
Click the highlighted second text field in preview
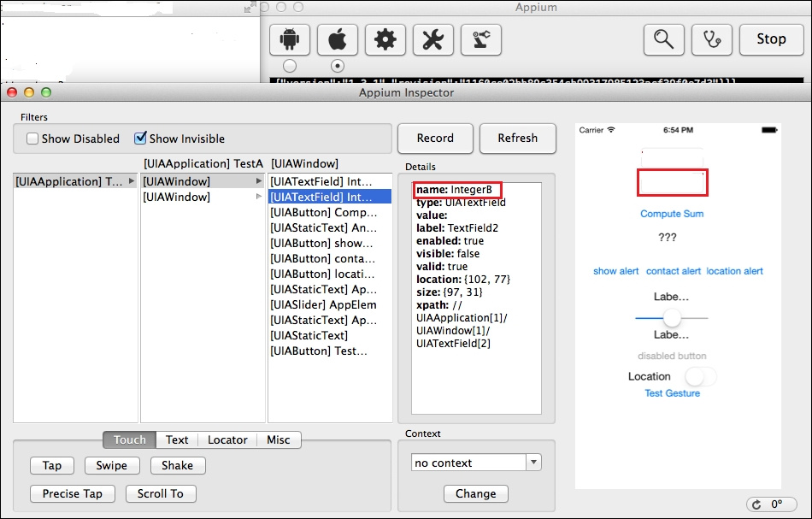pyautogui.click(x=672, y=183)
